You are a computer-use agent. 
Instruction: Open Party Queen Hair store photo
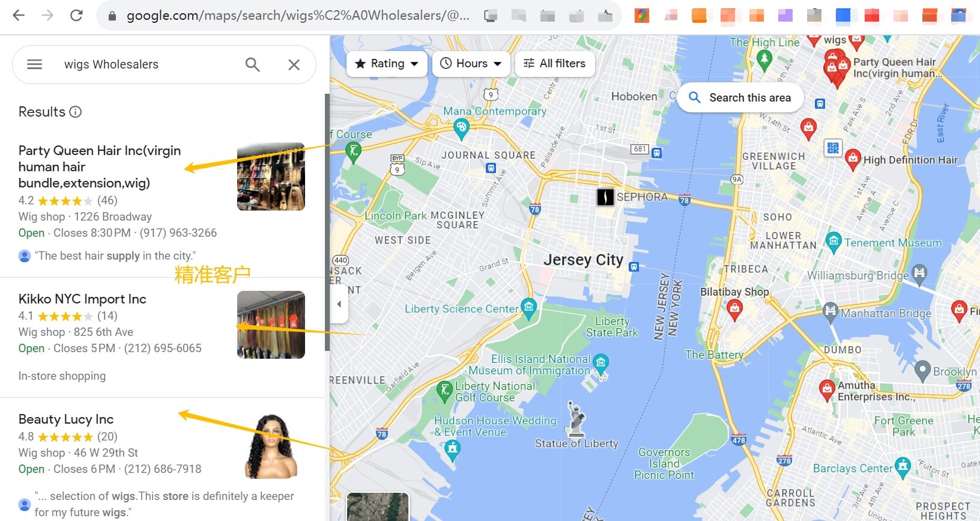[271, 177]
